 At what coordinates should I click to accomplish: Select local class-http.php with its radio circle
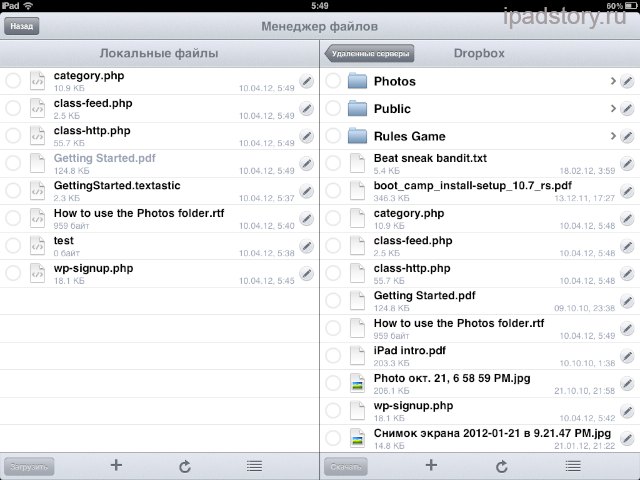13,136
